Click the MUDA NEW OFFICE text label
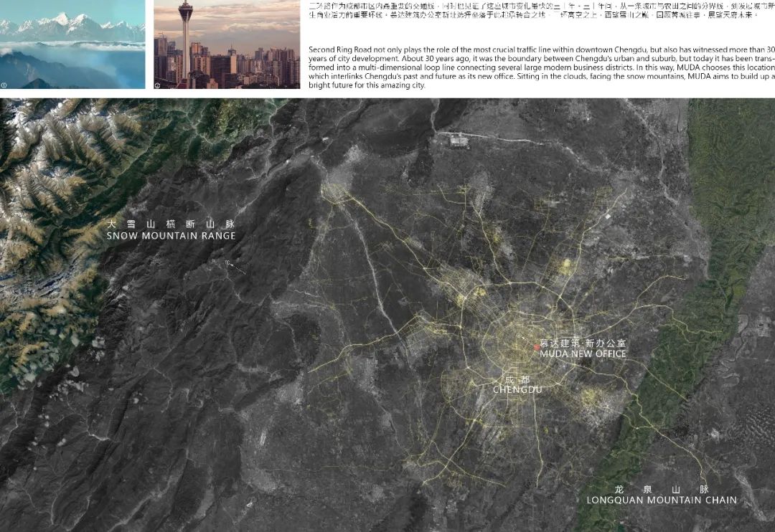This screenshot has height=532, width=775. coord(583,353)
